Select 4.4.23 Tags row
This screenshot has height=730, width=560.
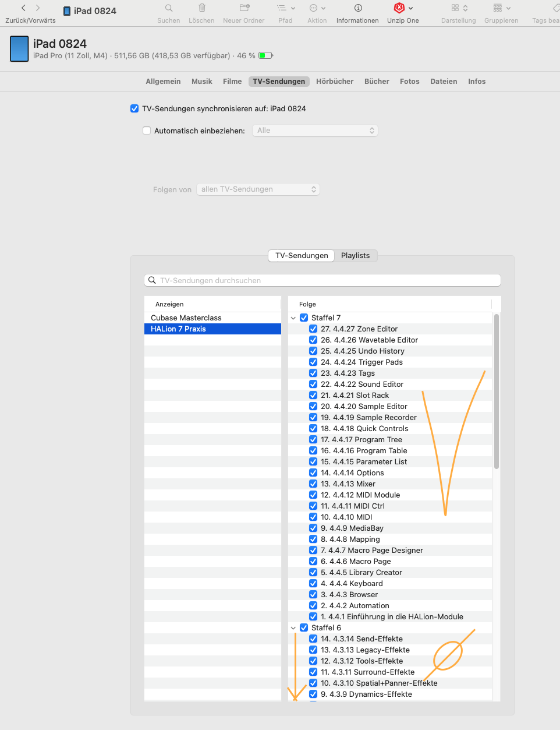pyautogui.click(x=390, y=373)
